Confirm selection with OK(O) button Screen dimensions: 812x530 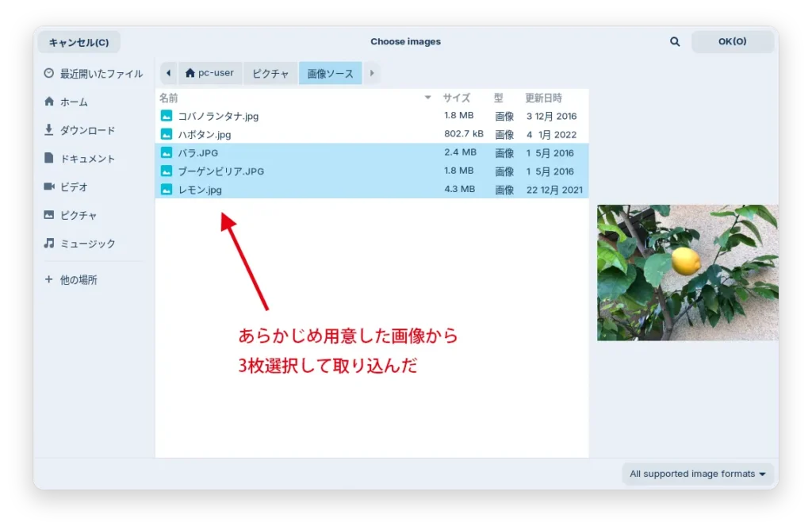pos(732,42)
